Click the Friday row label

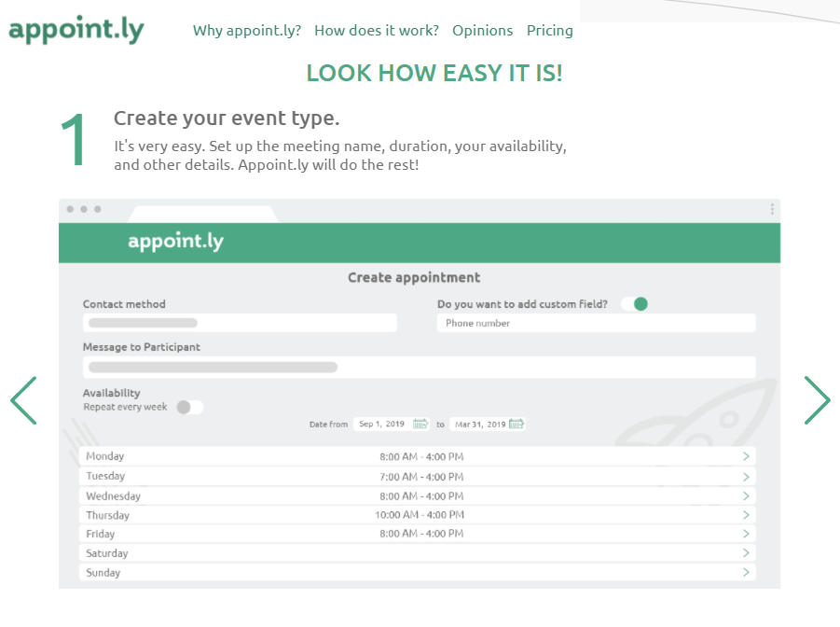pos(100,534)
